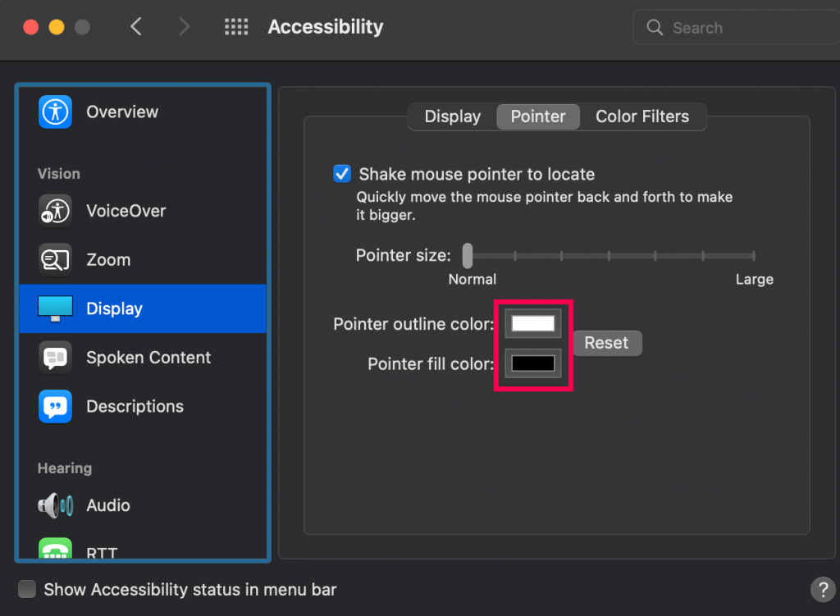
Task: Disable Shake mouse pointer to locate
Action: [342, 173]
